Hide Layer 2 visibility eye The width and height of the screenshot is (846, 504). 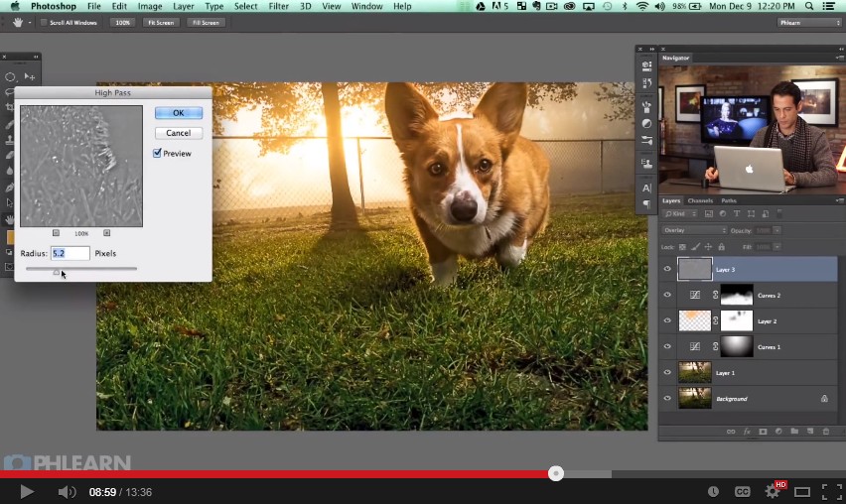[x=667, y=320]
